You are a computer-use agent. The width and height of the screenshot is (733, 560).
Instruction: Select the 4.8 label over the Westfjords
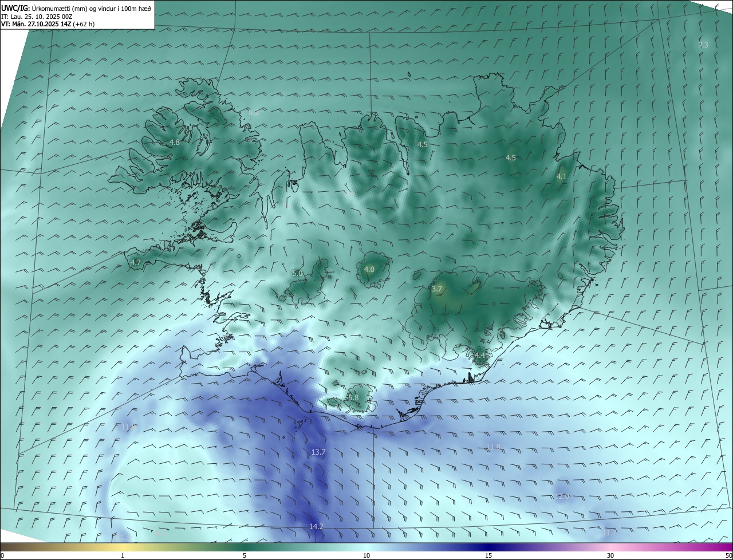[175, 142]
